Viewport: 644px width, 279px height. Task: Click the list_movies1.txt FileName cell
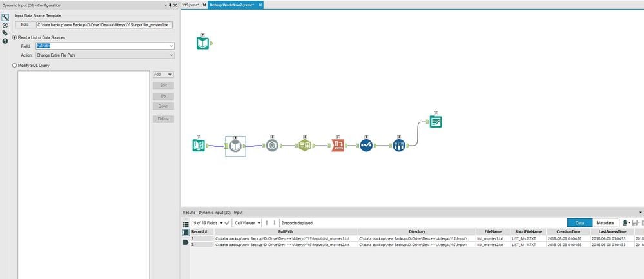click(x=493, y=238)
